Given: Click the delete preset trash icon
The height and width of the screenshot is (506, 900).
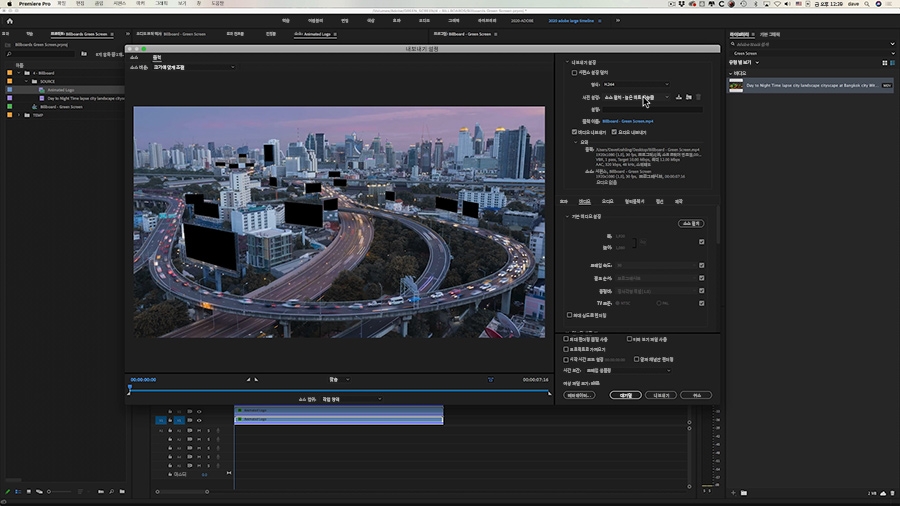Looking at the screenshot, I should (698, 97).
